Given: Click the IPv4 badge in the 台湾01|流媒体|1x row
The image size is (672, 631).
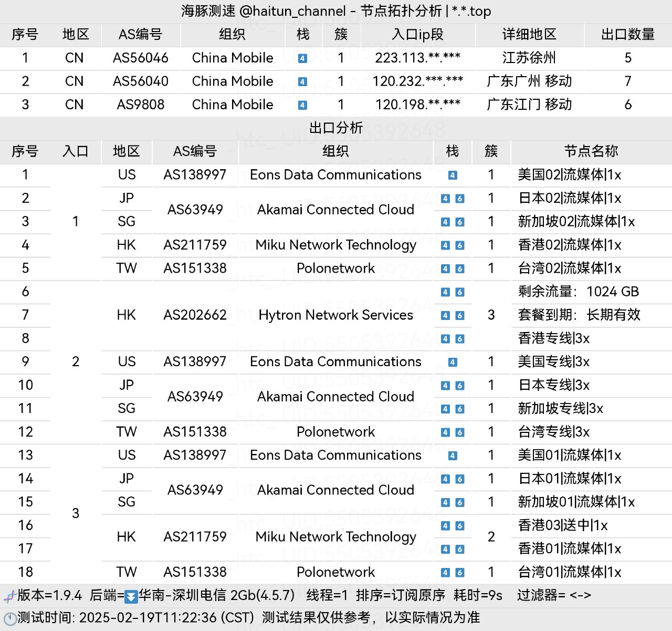Looking at the screenshot, I should (445, 573).
